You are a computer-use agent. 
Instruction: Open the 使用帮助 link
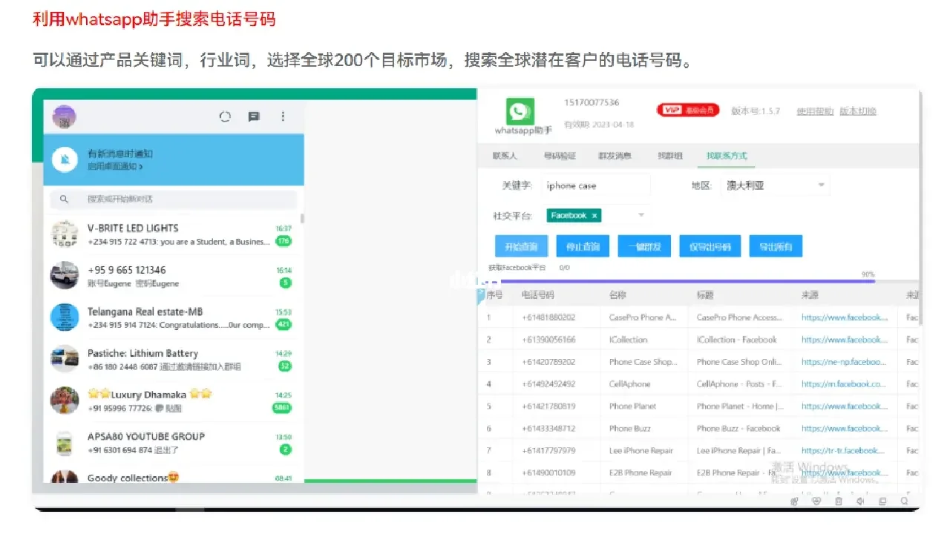click(x=816, y=111)
